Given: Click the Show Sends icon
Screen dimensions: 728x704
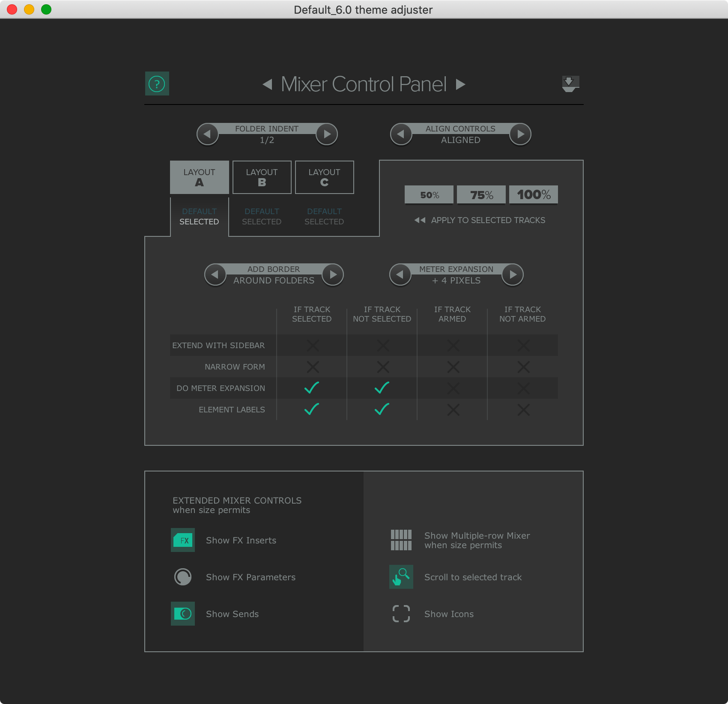Looking at the screenshot, I should point(183,614).
